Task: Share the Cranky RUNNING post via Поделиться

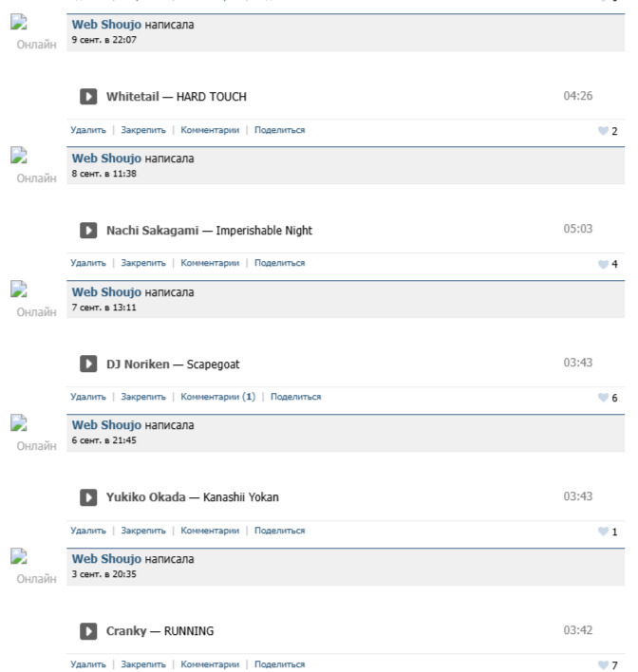Action: (280, 664)
